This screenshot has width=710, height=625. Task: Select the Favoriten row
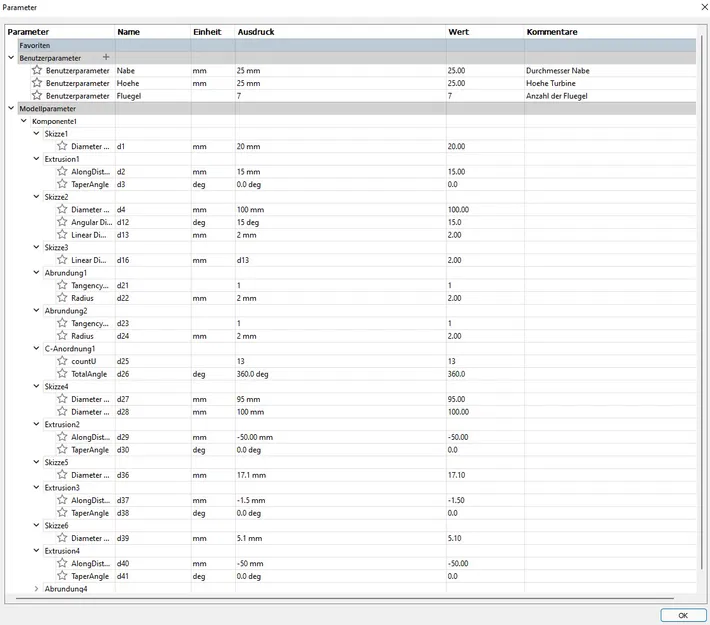pyautogui.click(x=357, y=45)
